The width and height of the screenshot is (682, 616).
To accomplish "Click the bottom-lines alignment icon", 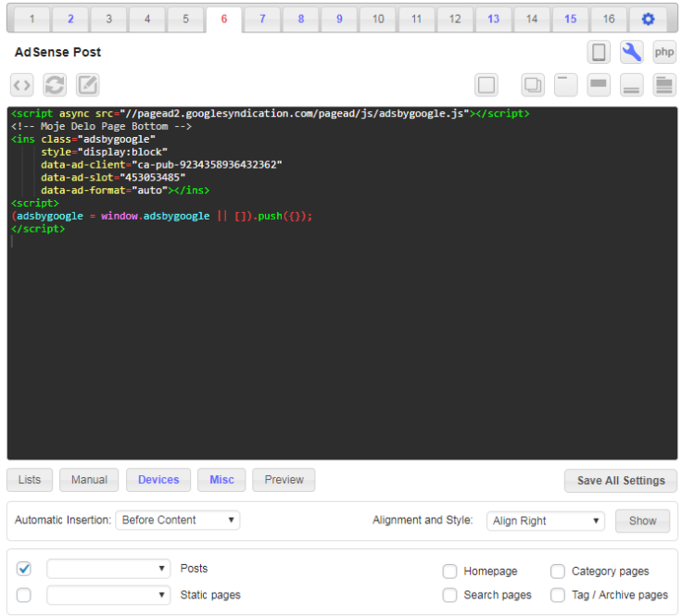I will click(x=632, y=85).
